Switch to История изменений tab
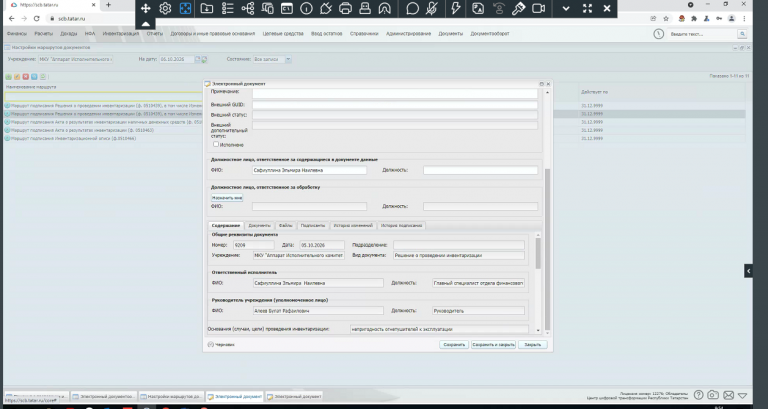The width and height of the screenshot is (768, 409). 353,225
